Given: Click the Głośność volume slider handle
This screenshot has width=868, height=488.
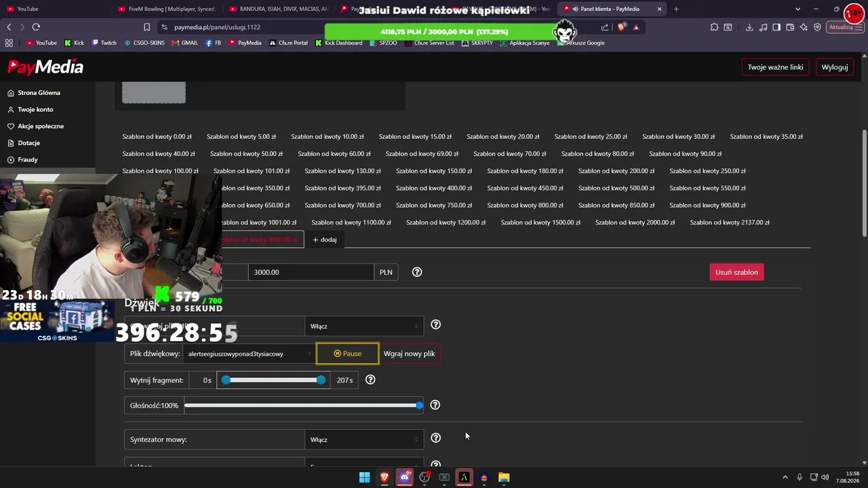Looking at the screenshot, I should click(419, 405).
